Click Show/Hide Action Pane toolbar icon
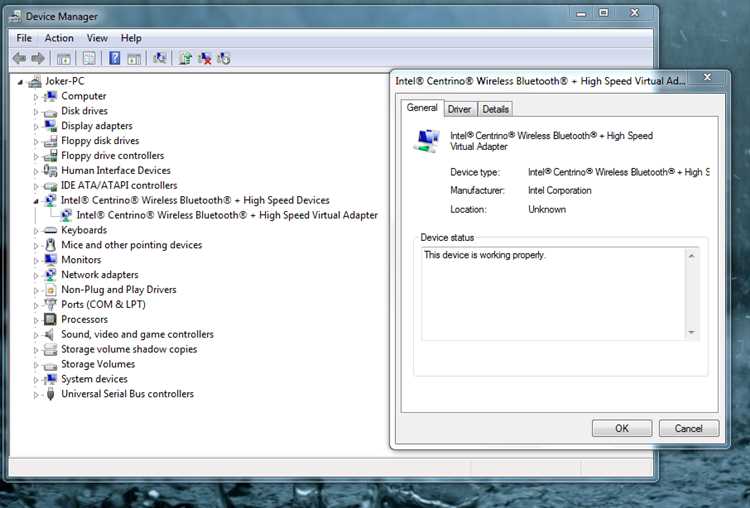 134,58
